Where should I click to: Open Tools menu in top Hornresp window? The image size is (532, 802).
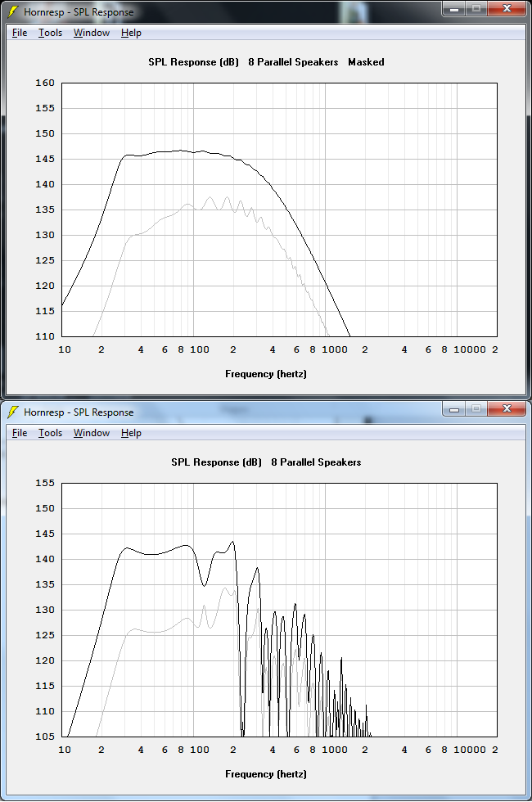[50, 33]
